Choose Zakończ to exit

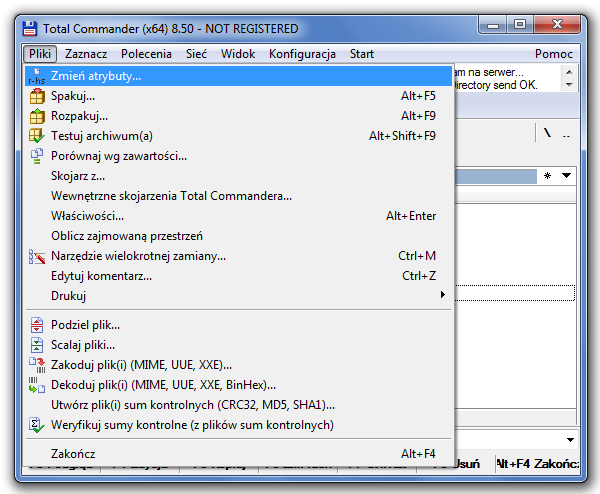pos(238,454)
